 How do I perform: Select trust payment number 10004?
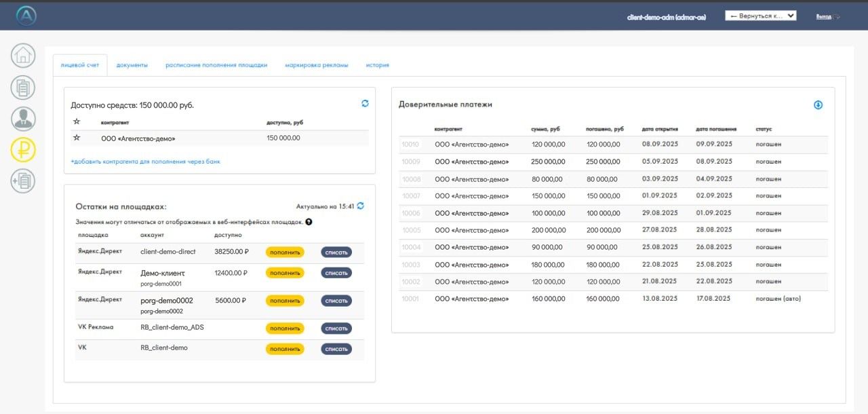(411, 247)
